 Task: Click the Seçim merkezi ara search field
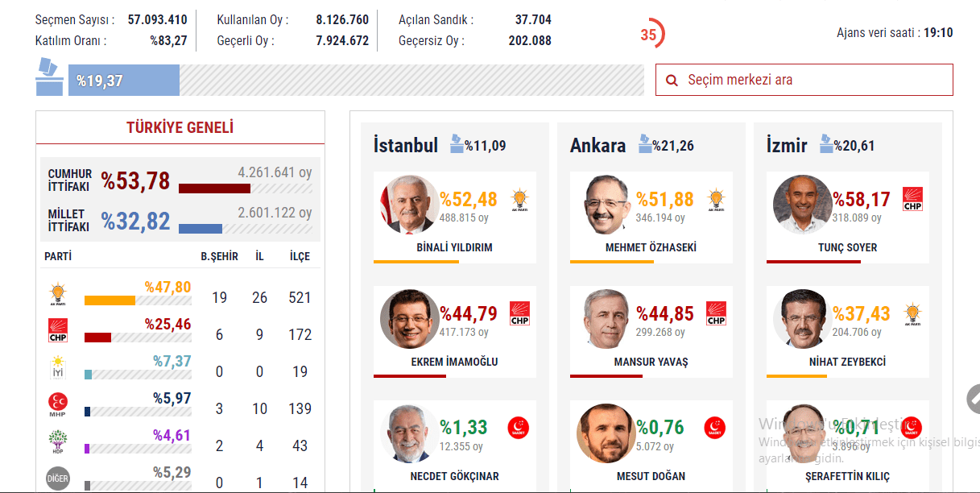click(804, 80)
